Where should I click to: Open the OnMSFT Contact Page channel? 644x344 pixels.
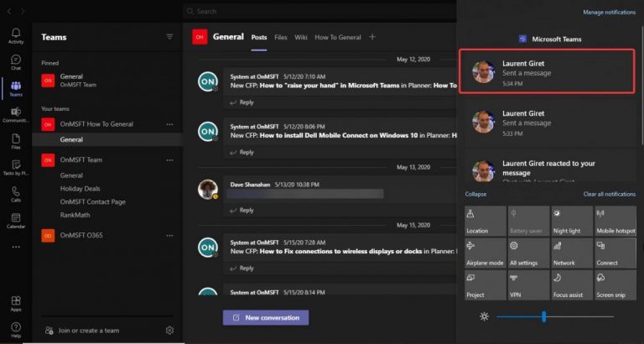tap(93, 202)
